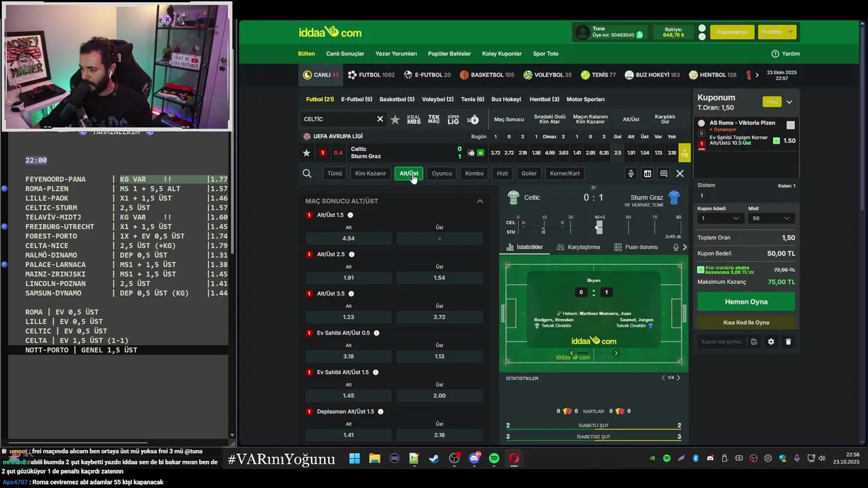Open Windows Start from the taskbar
Viewport: 868px width, 488px height.
pos(355,459)
